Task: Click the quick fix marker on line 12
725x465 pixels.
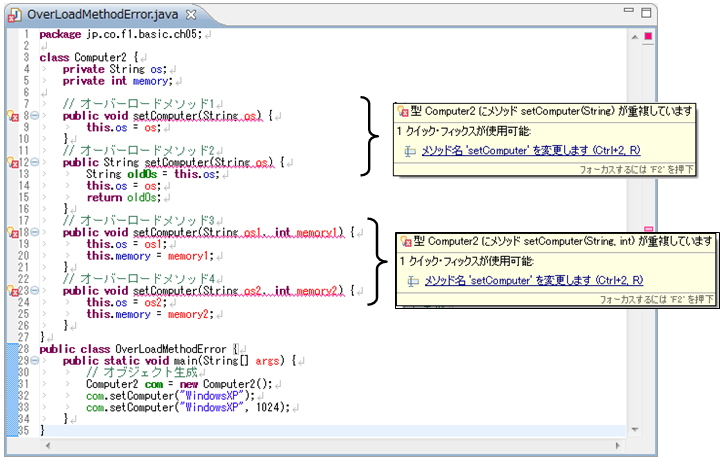Action: (14, 162)
